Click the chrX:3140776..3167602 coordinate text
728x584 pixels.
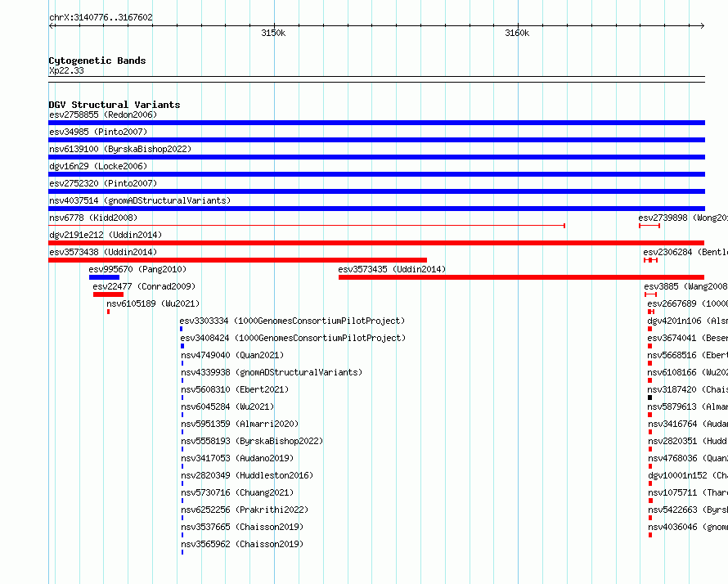(x=101, y=17)
